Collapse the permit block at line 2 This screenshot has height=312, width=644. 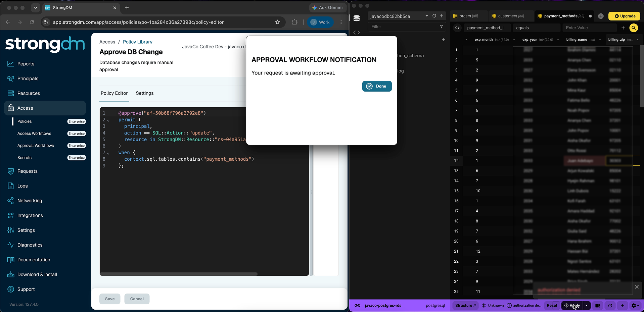(108, 120)
